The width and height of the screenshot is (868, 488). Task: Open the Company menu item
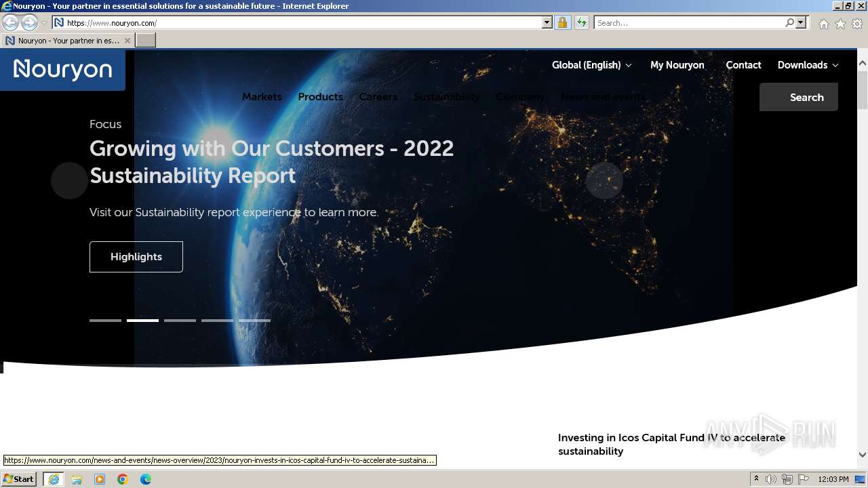coord(520,97)
